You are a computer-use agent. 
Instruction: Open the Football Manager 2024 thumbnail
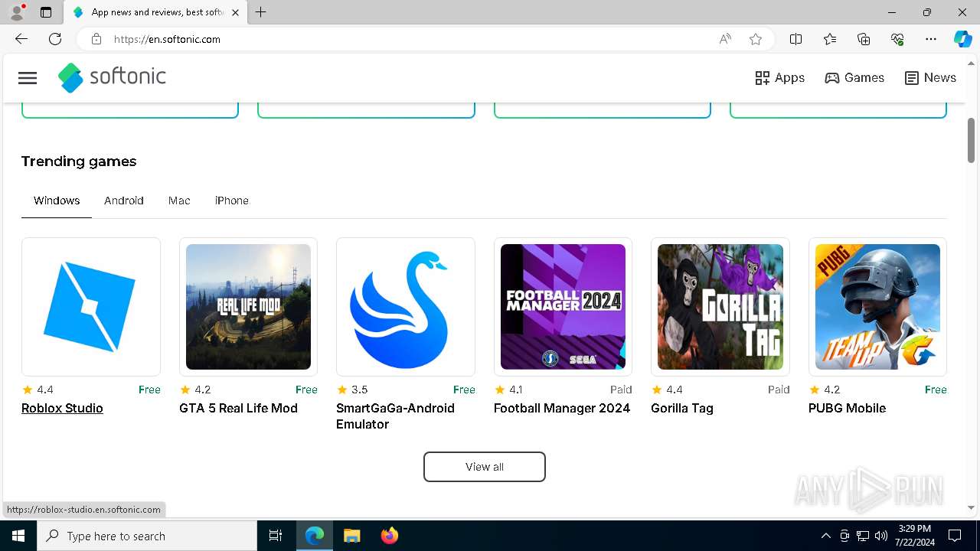tap(563, 307)
